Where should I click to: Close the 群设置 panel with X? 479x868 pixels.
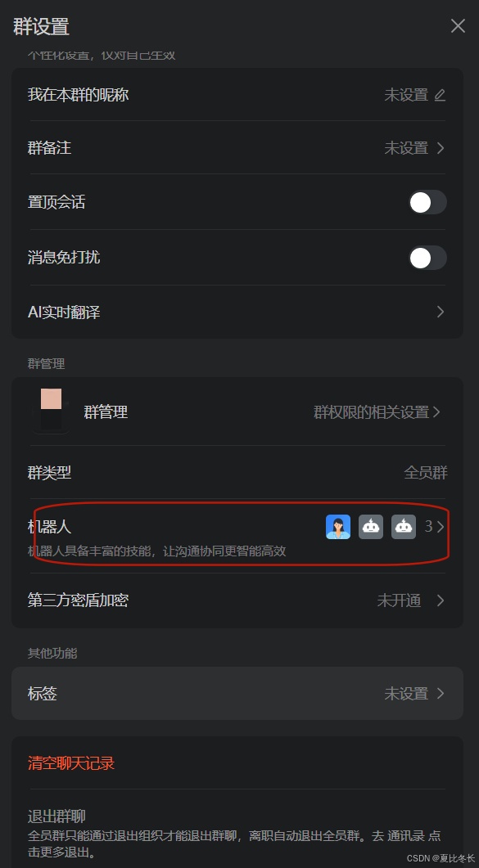coord(458,25)
